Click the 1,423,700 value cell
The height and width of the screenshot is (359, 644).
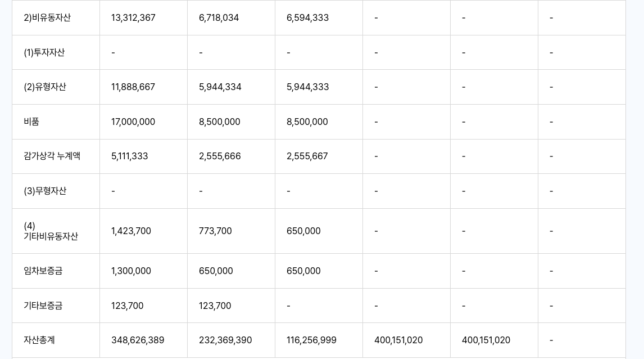131,231
